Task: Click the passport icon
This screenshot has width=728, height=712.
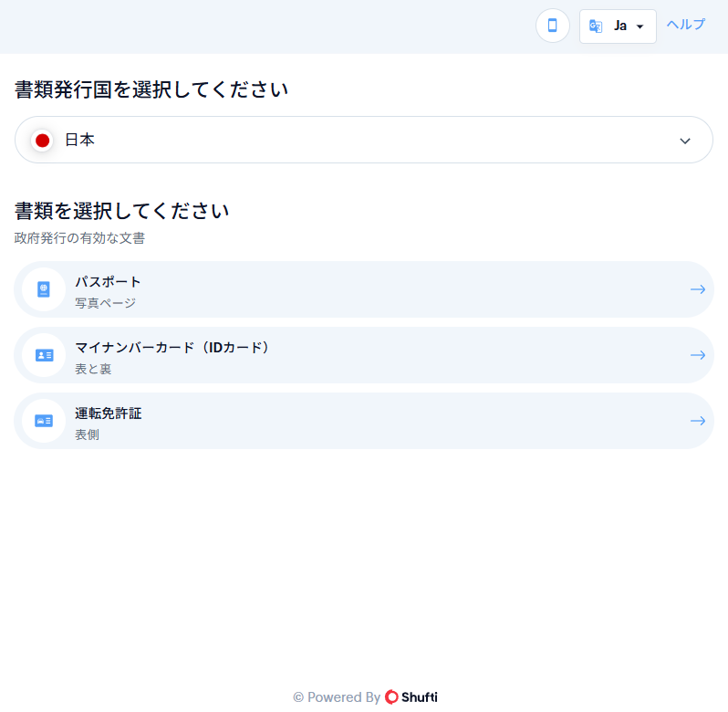Action: click(44, 289)
